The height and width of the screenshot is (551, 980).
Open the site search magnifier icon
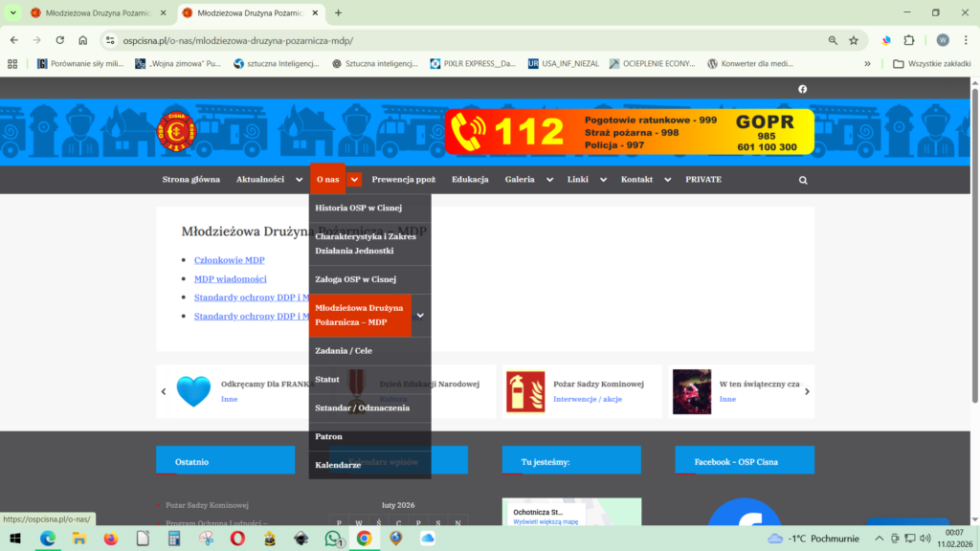(x=802, y=180)
